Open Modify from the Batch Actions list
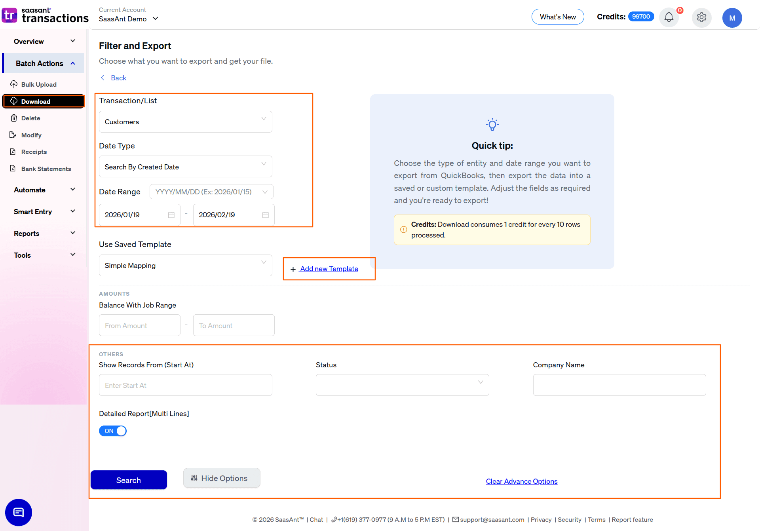 tap(14, 135)
